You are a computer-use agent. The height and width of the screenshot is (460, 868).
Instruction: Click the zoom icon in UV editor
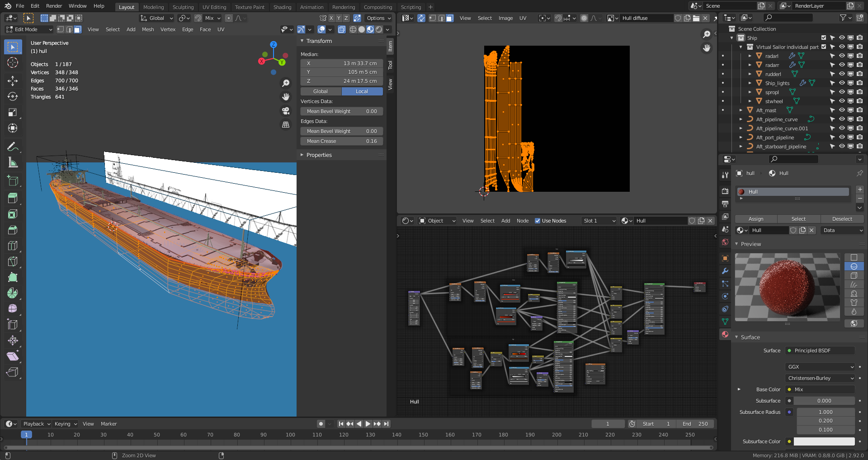pyautogui.click(x=707, y=34)
